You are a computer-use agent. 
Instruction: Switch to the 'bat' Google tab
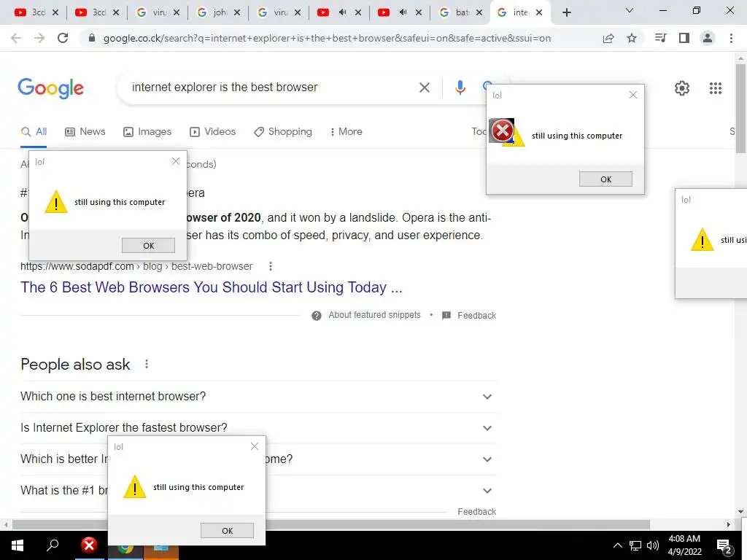460,12
